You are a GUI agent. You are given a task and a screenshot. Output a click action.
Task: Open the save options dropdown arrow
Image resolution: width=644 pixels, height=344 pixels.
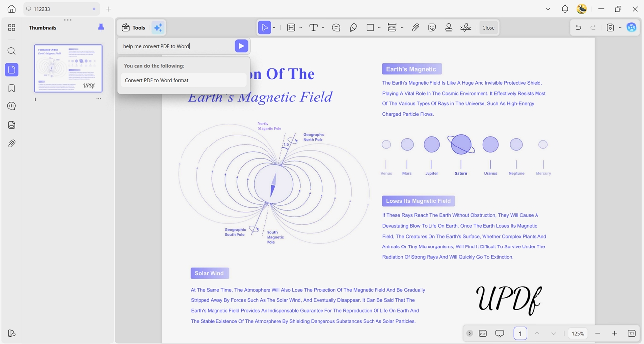point(620,28)
